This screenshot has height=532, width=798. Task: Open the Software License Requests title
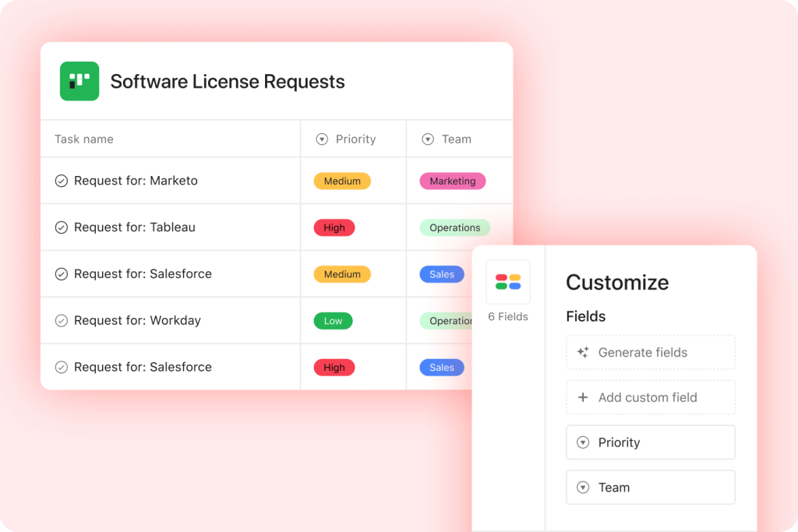(228, 82)
